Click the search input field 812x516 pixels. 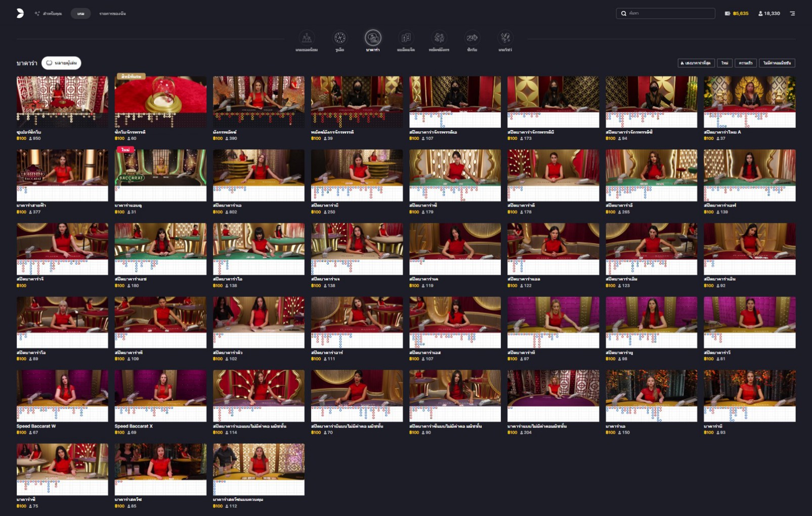tap(665, 14)
